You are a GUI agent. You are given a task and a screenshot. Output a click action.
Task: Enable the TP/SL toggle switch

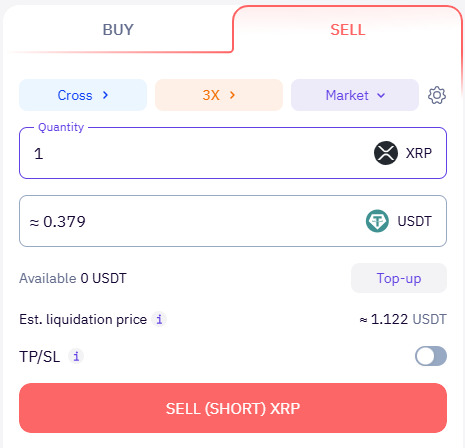[x=431, y=356]
